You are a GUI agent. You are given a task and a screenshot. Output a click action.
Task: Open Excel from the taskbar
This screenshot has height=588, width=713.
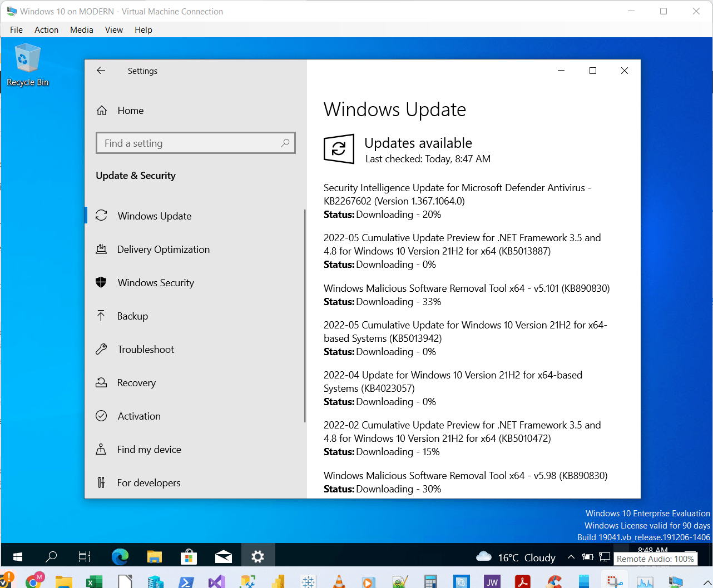[93, 582]
